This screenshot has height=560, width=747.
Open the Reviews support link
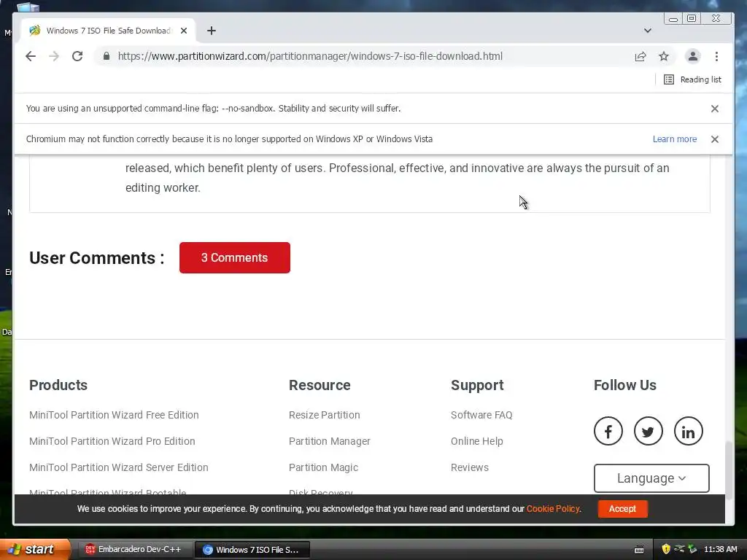(469, 467)
